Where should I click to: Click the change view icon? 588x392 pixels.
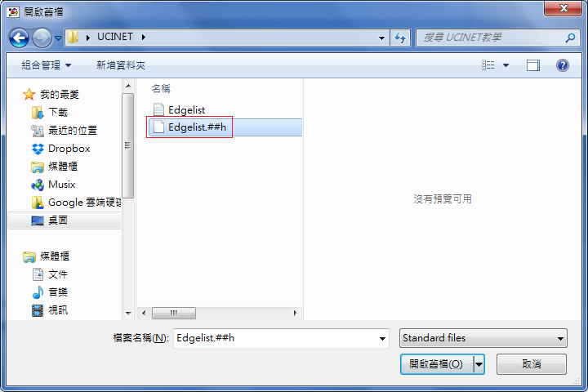[x=488, y=65]
